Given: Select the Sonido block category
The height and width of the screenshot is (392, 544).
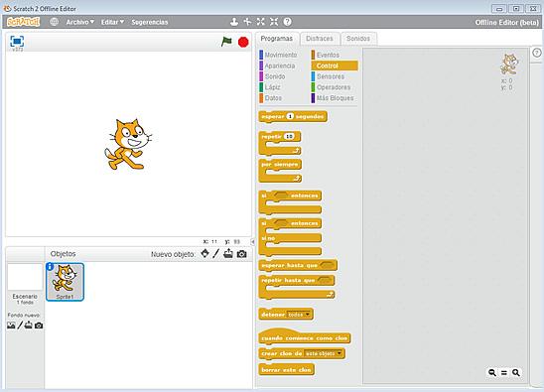Looking at the screenshot, I should 272,76.
